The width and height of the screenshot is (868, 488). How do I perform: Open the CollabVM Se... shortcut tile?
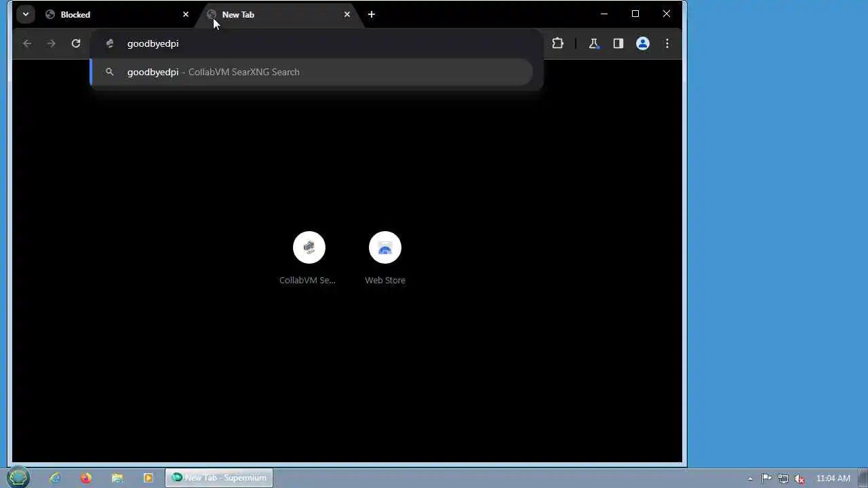coord(309,258)
